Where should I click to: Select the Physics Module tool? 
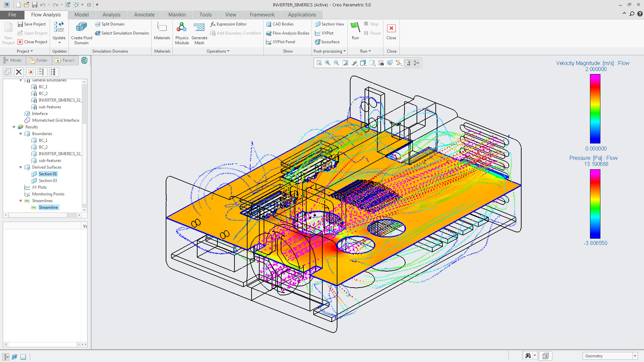181,33
